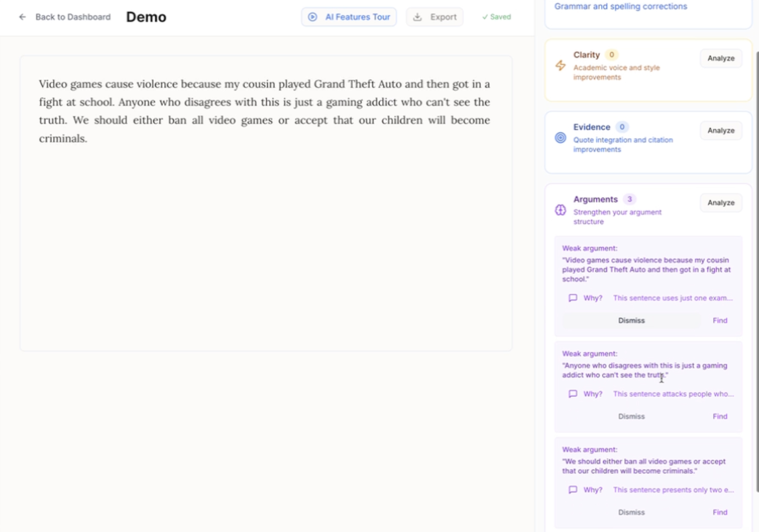759x532 pixels.
Task: Click the lightning icon beside Clarity
Action: tap(560, 66)
